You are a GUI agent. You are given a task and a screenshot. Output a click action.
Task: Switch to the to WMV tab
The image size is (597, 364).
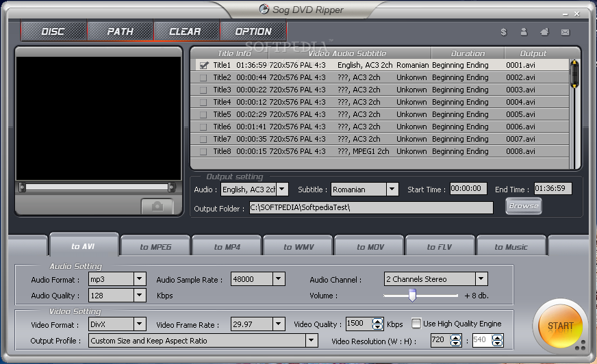[298, 247]
